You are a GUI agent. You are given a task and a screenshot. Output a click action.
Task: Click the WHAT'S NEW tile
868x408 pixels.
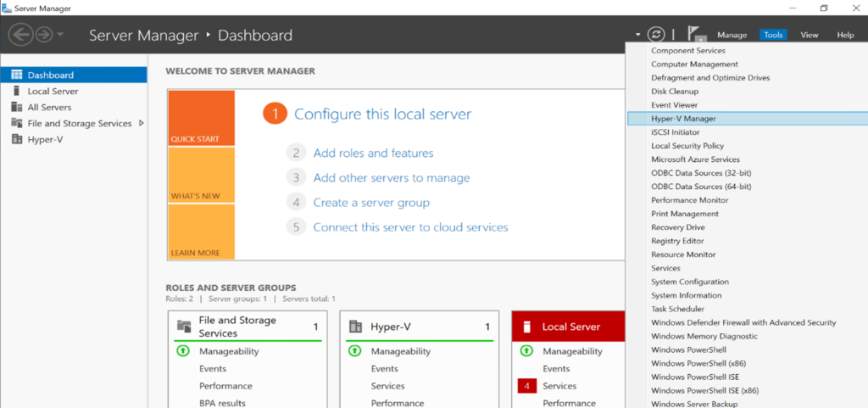(202, 175)
